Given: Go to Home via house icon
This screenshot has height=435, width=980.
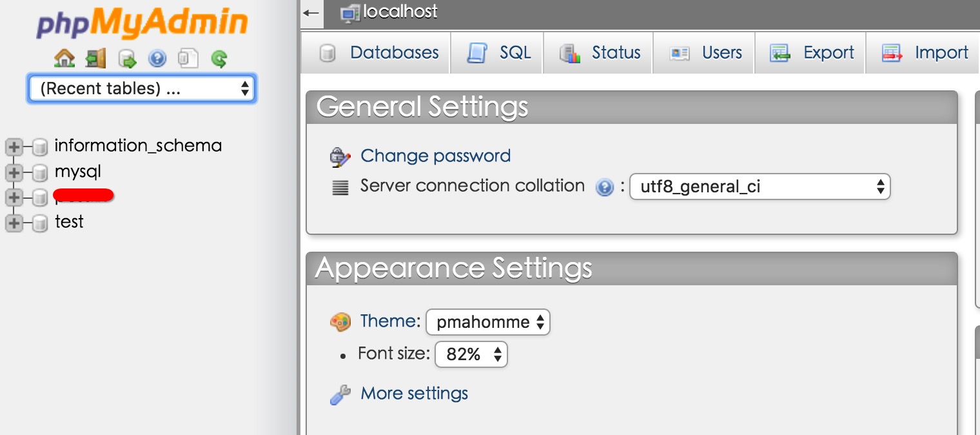Looking at the screenshot, I should 64,59.
